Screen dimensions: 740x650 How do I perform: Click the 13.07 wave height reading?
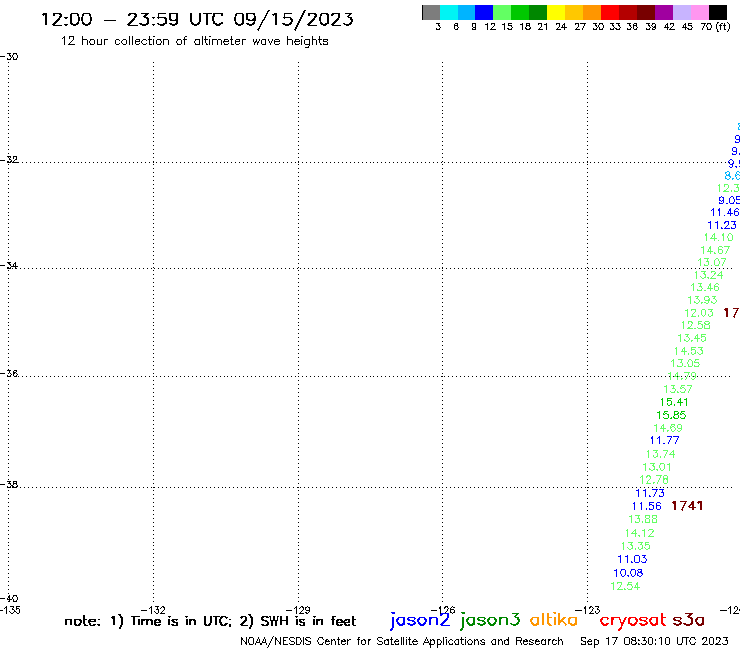(x=712, y=262)
